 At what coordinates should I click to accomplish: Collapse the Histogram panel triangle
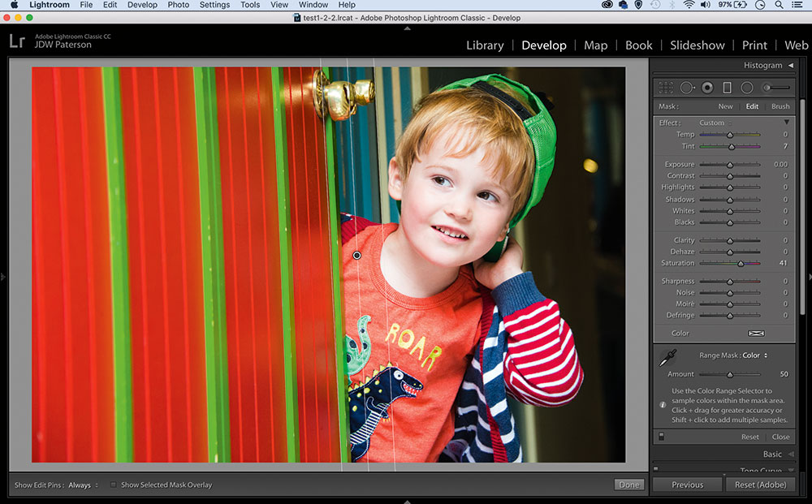pos(791,65)
